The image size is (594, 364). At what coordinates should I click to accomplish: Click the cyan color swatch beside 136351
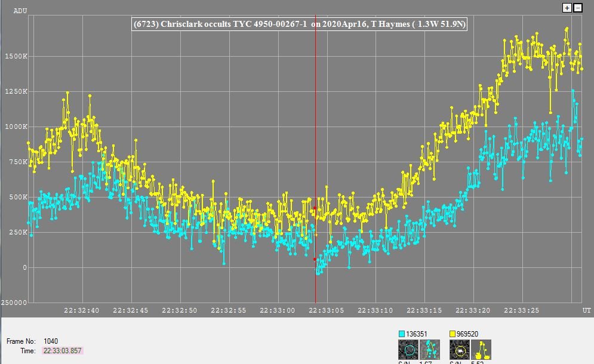(402, 334)
